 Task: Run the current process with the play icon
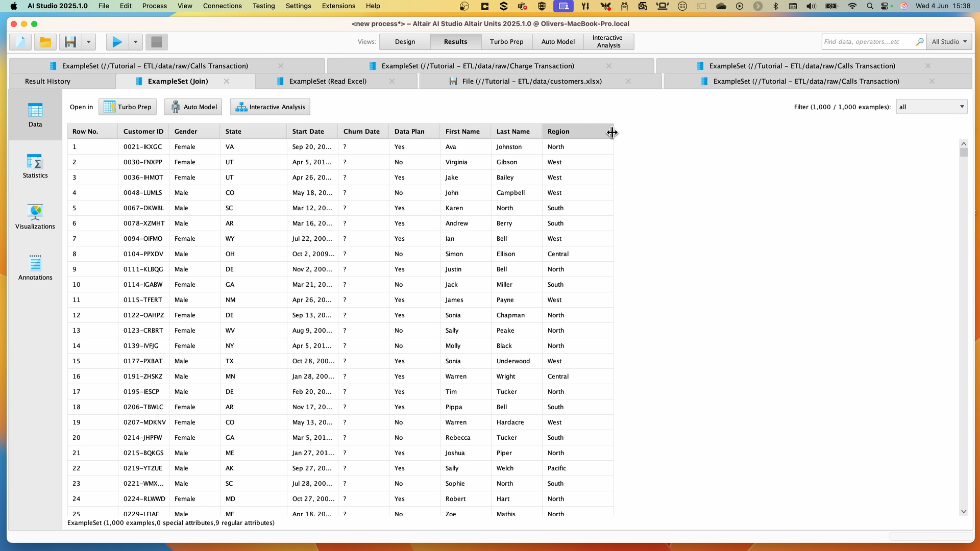coord(116,42)
